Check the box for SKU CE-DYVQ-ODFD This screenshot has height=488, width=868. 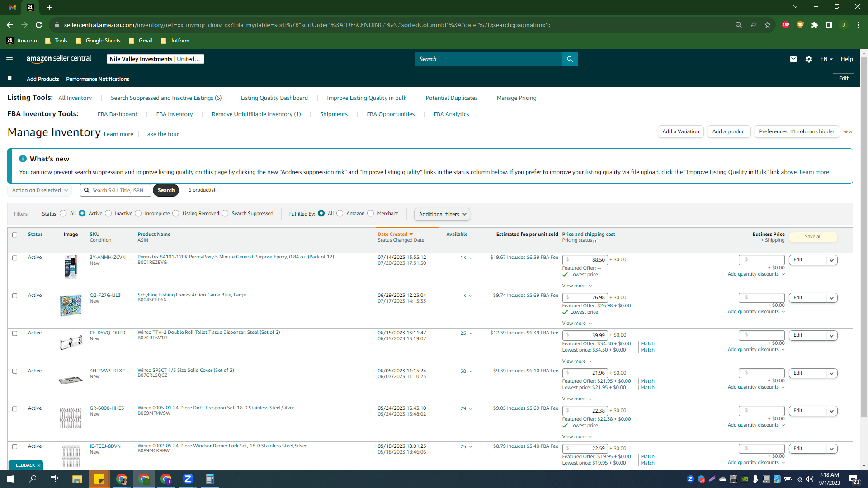pyautogui.click(x=15, y=333)
